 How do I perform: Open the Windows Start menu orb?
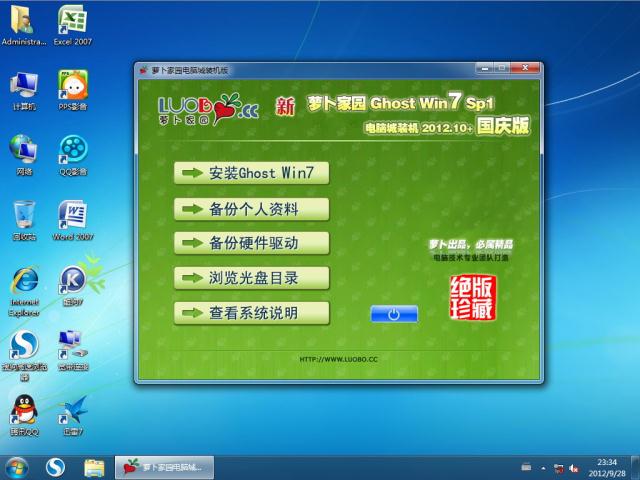[16, 468]
